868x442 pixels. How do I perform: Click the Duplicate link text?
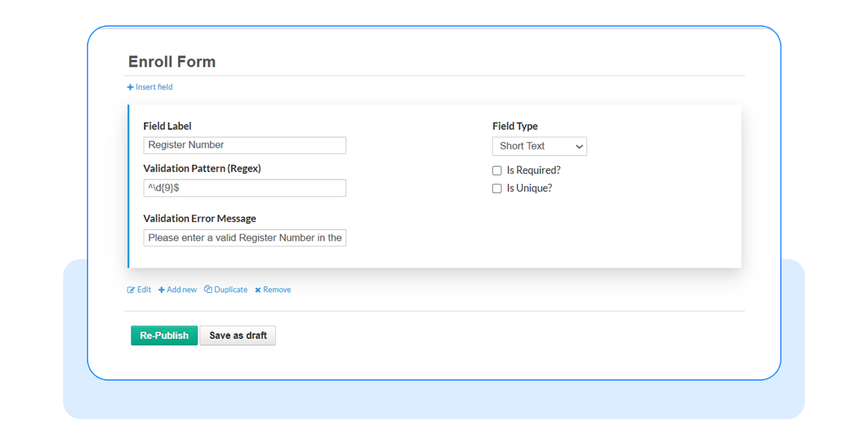[x=231, y=290]
